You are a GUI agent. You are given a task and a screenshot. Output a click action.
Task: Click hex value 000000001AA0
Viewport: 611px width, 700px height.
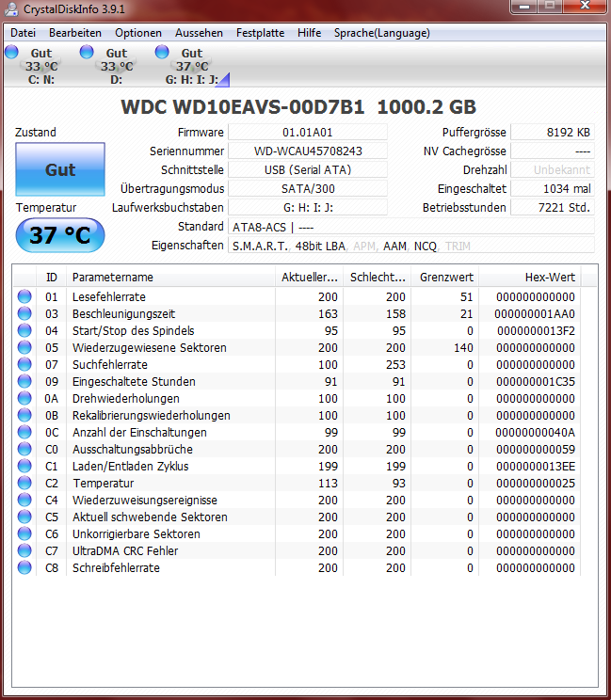pyautogui.click(x=535, y=314)
